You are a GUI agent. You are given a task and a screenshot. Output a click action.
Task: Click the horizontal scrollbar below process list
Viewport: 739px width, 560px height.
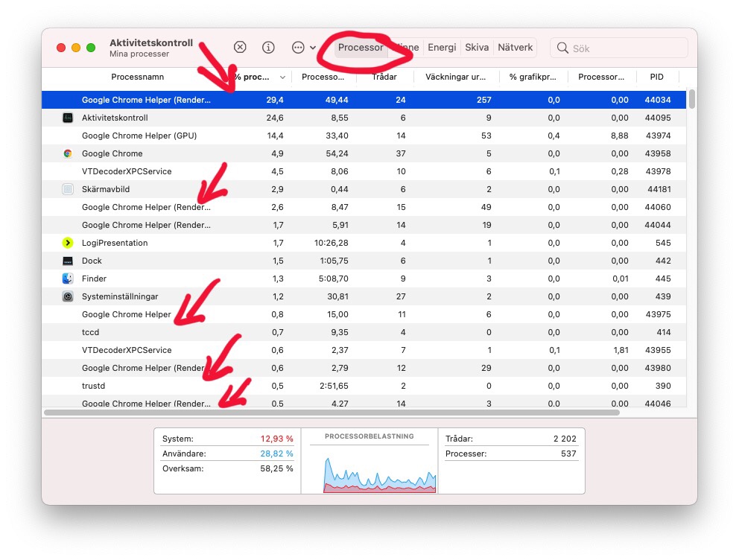[x=332, y=412]
